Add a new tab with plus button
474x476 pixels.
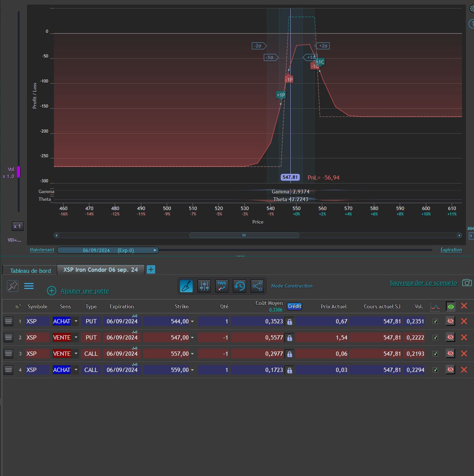click(151, 269)
